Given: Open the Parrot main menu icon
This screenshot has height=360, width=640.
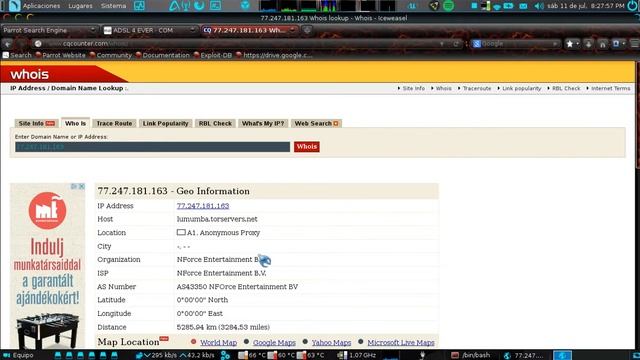Looking at the screenshot, I should click(14, 6).
